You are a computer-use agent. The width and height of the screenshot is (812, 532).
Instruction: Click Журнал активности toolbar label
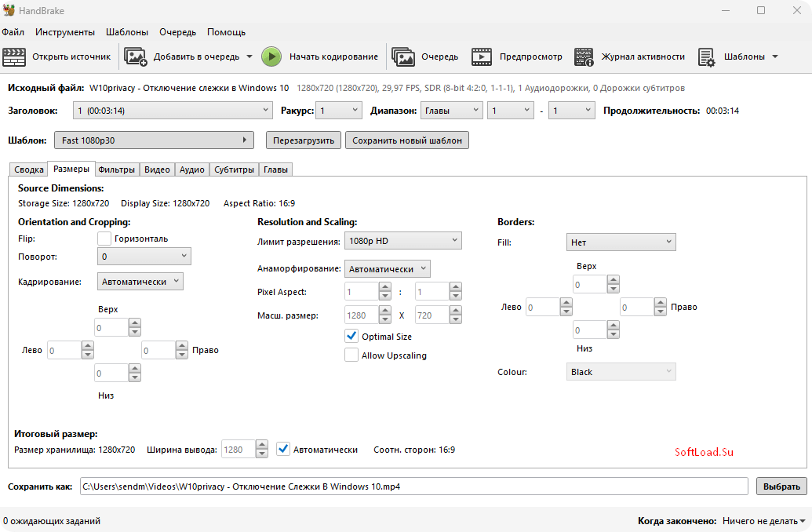point(643,56)
